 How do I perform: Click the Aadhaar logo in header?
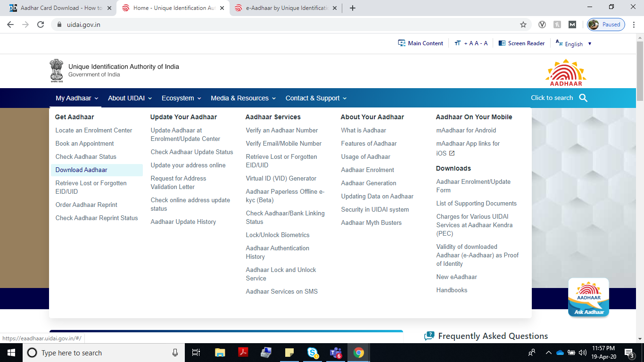click(566, 72)
